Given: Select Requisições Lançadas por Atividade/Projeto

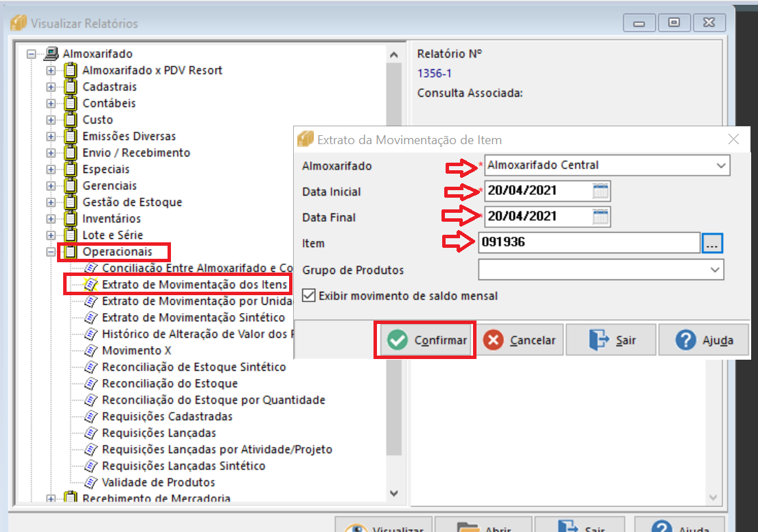Looking at the screenshot, I should 217,450.
